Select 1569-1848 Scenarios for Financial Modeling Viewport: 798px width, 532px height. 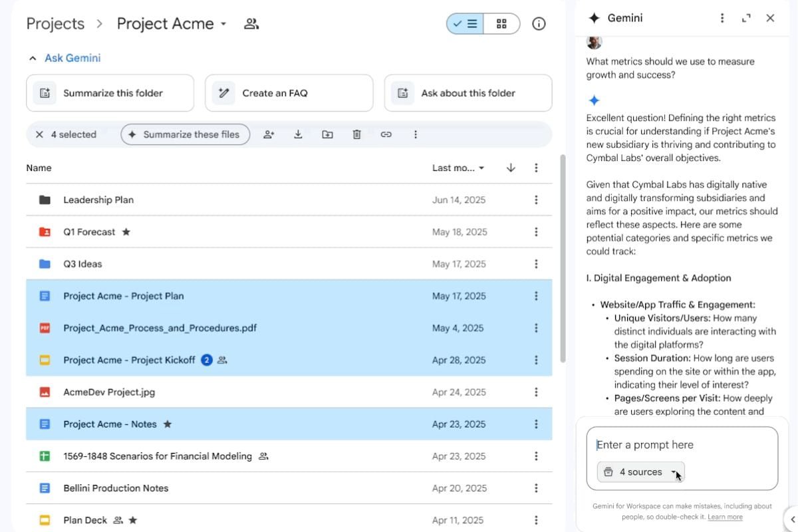tap(289, 456)
